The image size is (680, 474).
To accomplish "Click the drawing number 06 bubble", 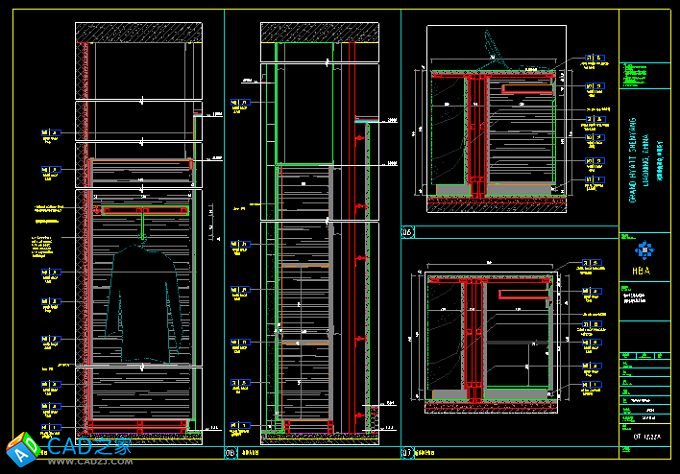I will click(x=407, y=232).
